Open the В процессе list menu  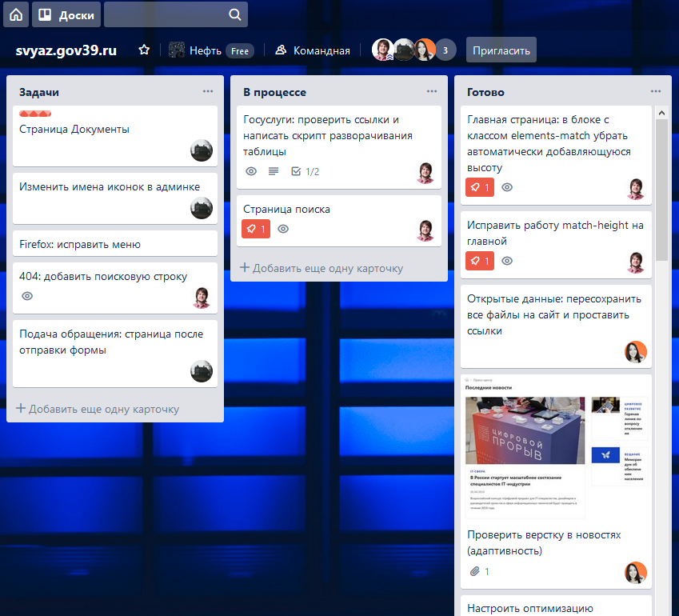(432, 91)
